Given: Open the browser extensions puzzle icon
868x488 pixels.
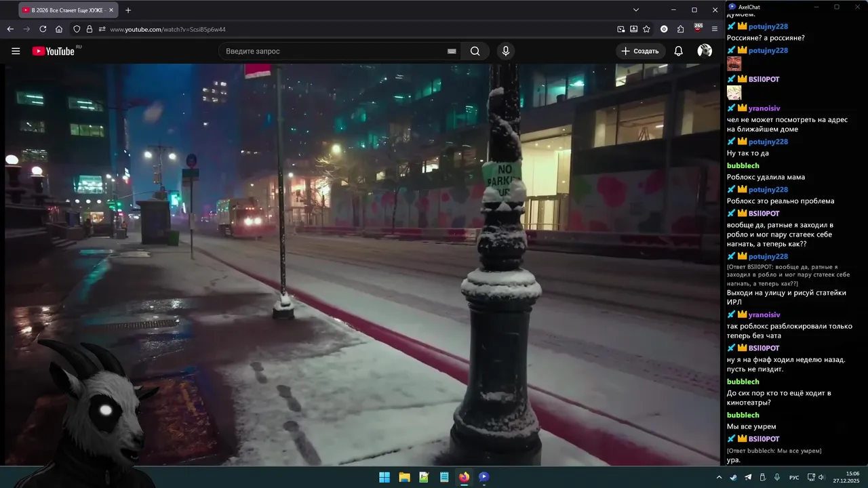Looking at the screenshot, I should click(681, 29).
